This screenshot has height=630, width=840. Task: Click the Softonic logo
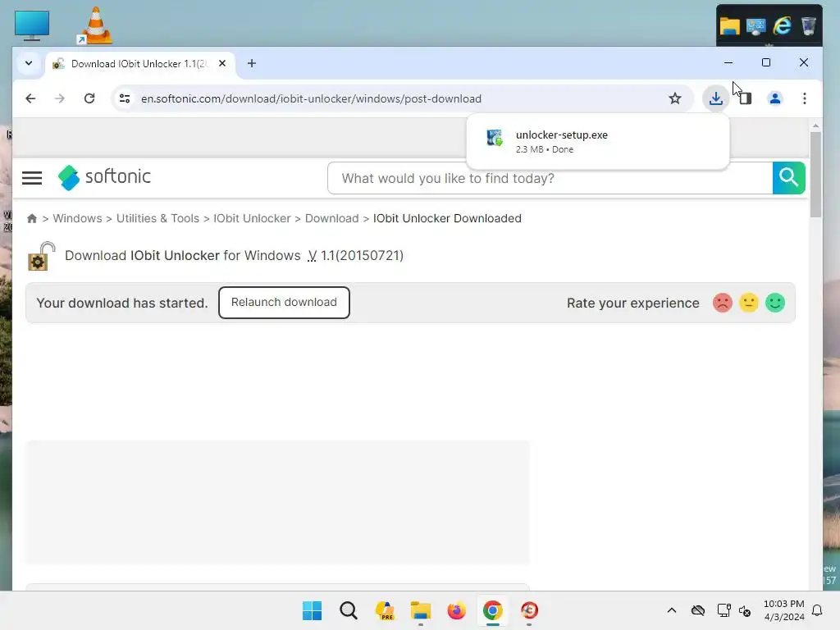click(x=104, y=177)
